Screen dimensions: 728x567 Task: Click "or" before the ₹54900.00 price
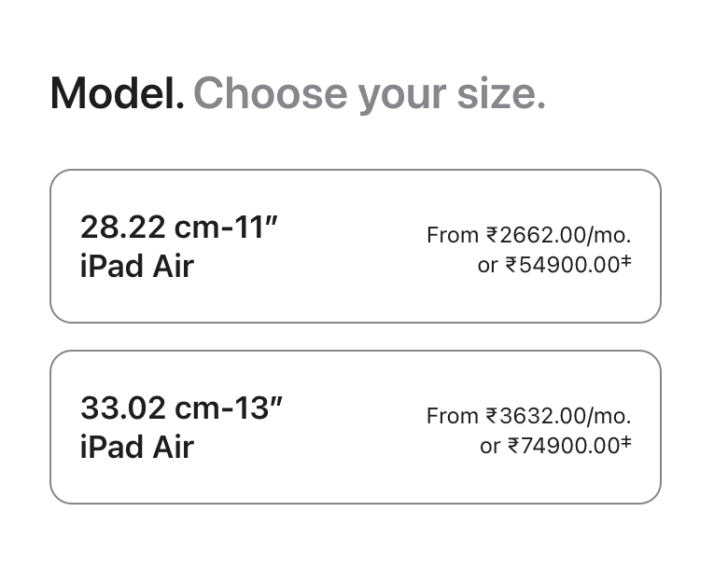[x=488, y=265]
